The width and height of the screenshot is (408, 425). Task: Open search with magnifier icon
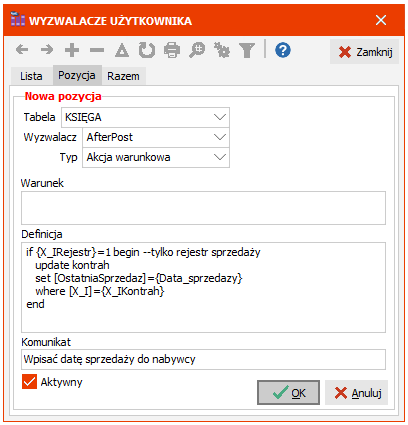[x=197, y=50]
